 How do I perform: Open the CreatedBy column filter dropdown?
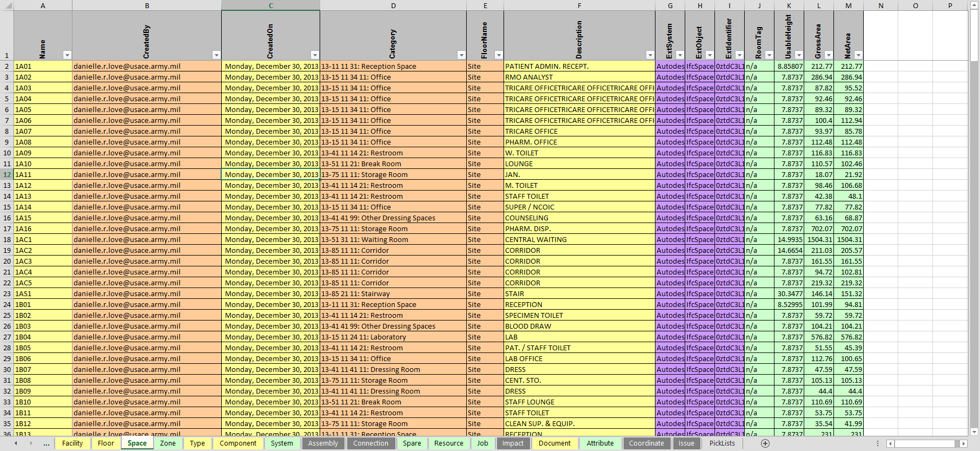216,55
